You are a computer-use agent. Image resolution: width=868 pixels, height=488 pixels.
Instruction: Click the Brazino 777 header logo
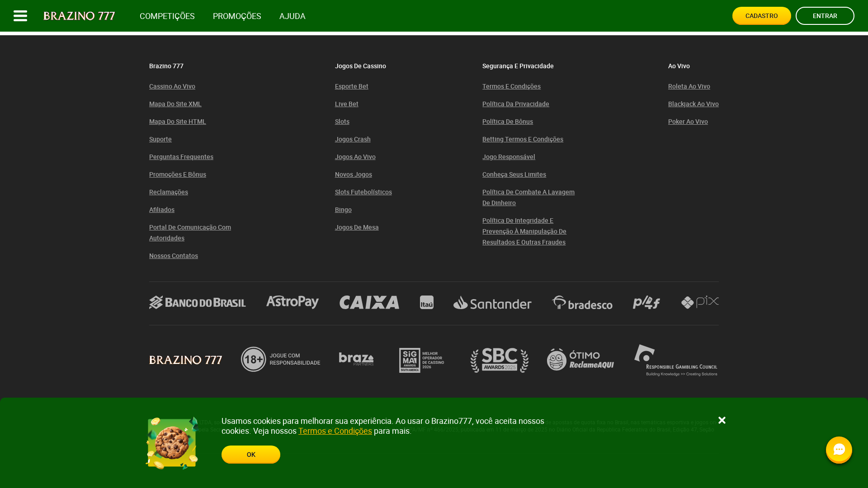(x=79, y=16)
